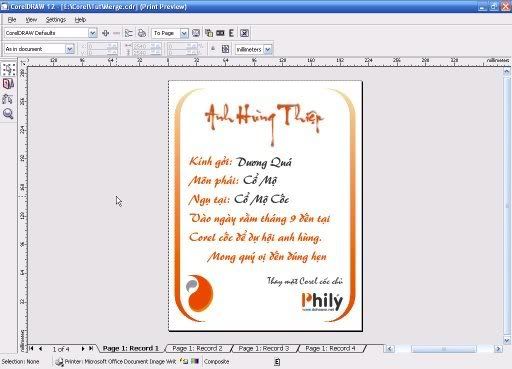This screenshot has width=512, height=369.
Task: Click the printer Print icon
Action: [x=142, y=33]
